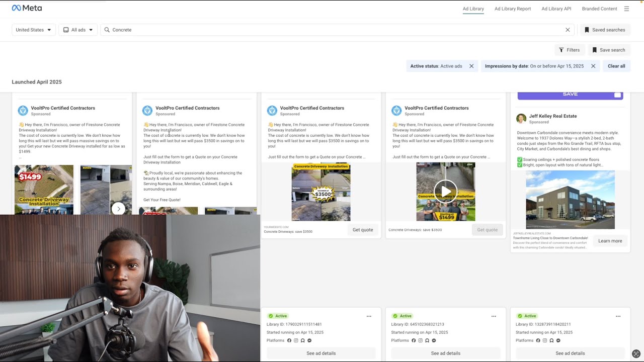This screenshot has width=644, height=362.
Task: Click Clear all filters
Action: click(616, 66)
